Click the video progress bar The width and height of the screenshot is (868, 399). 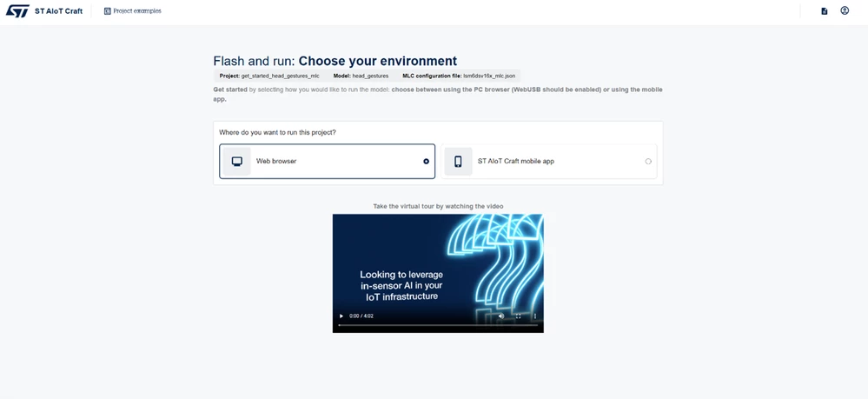[438, 325]
